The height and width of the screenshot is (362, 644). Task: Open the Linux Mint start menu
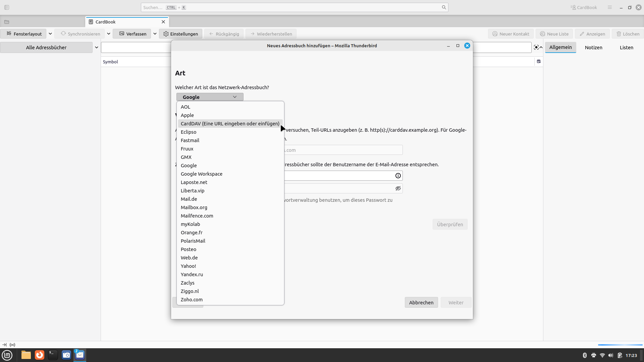click(7, 355)
